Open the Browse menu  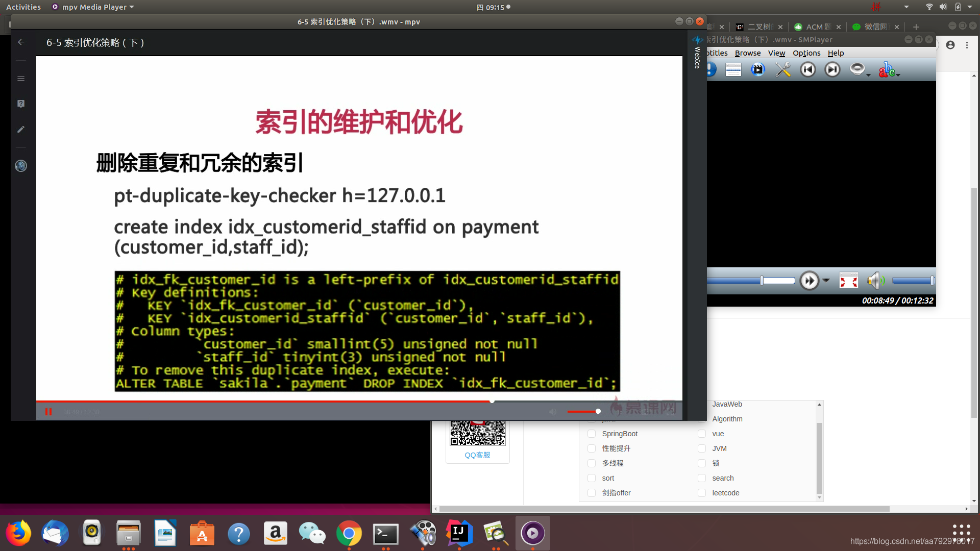(x=747, y=53)
